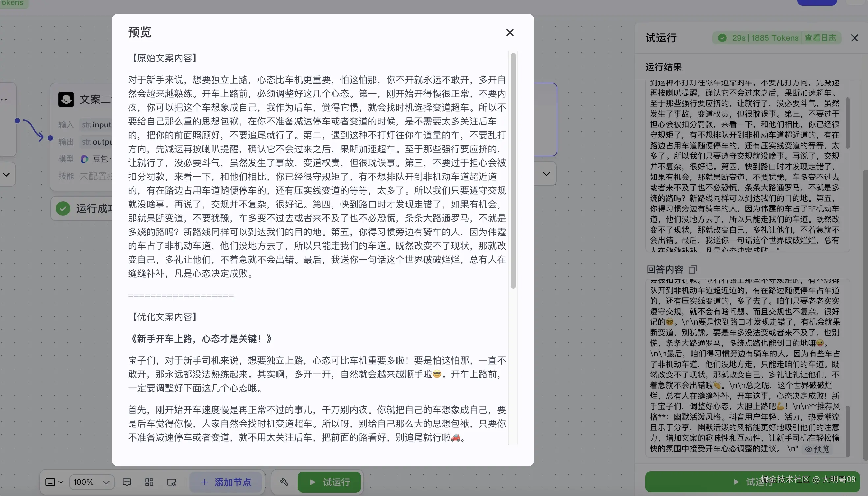
Task: Copy the 回答内容 answer text
Action: click(x=692, y=269)
